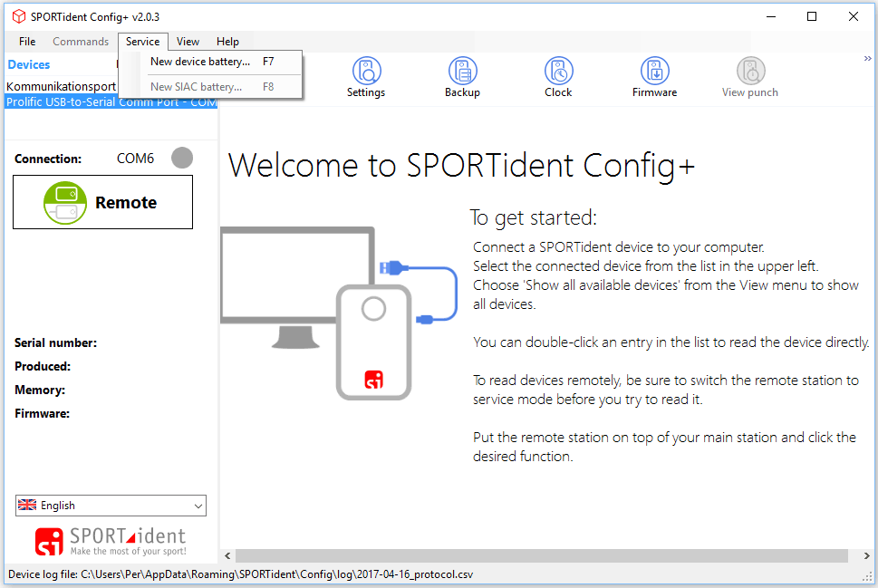The width and height of the screenshot is (878, 588).
Task: Select Prolific USB-to-Serial Comm Port device
Action: (111, 101)
